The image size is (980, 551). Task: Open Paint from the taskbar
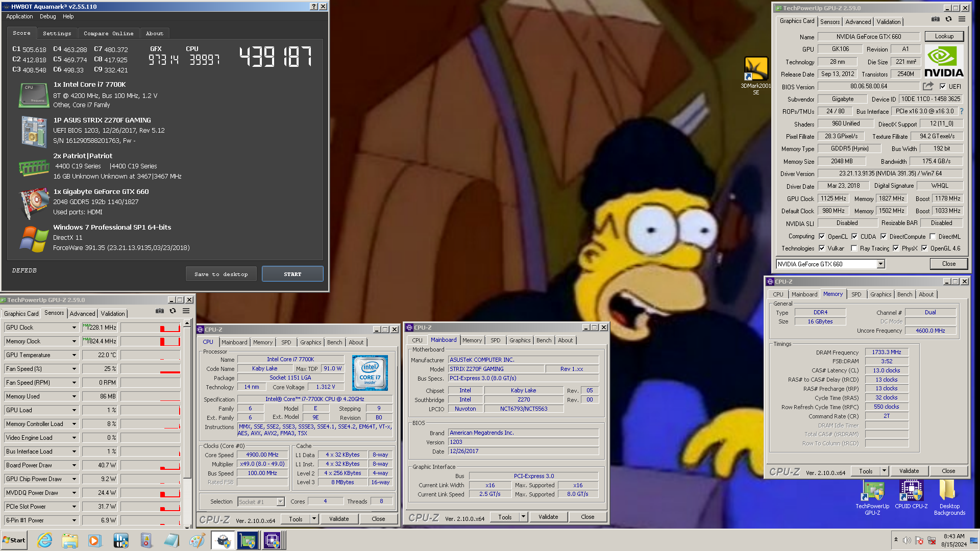point(197,540)
